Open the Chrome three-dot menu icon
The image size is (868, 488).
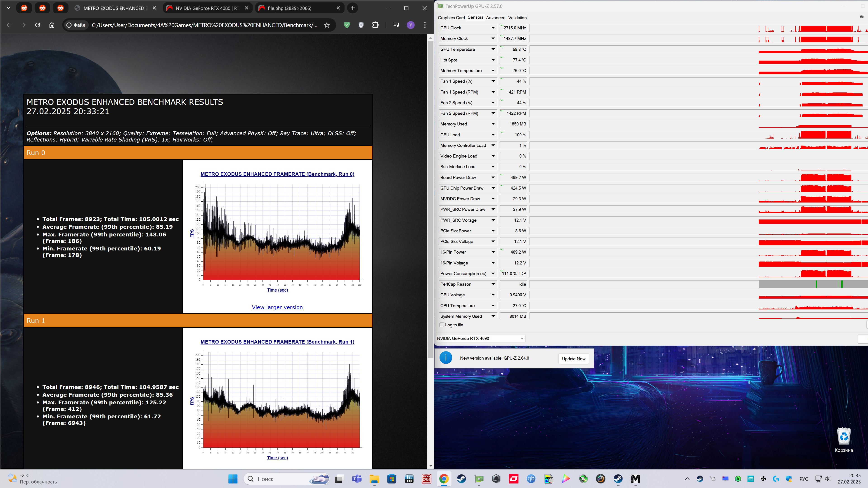pos(425,25)
